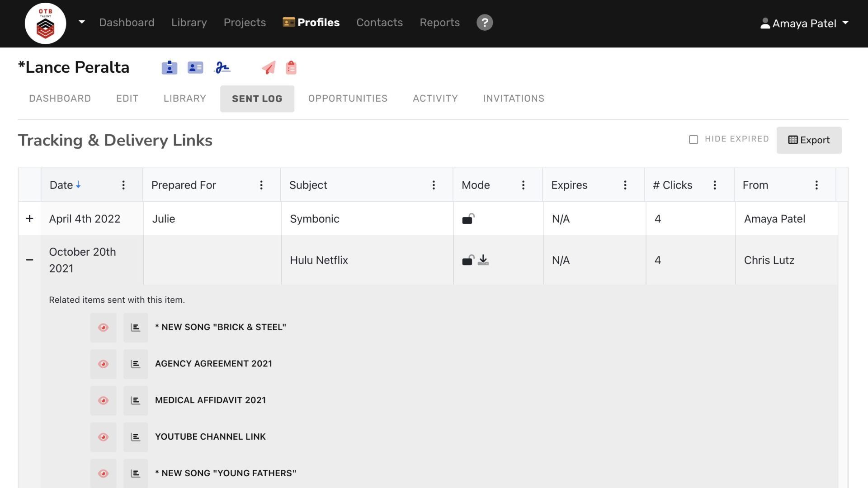
Task: Open the contact card icon next to the profile name
Action: point(195,68)
